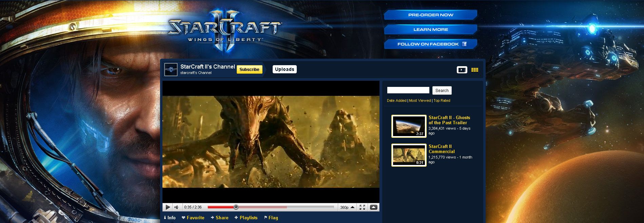Click the FOLLOW ON FACEBOOK button
The width and height of the screenshot is (644, 223).
[431, 44]
